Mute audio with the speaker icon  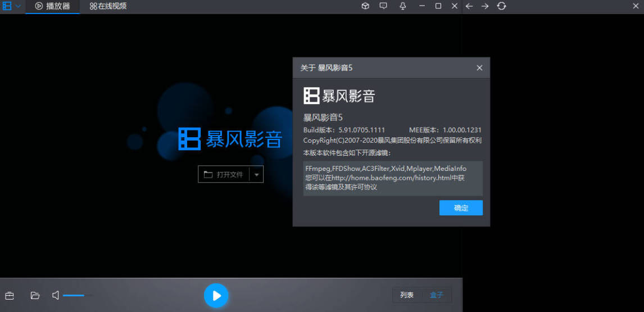[x=56, y=295]
